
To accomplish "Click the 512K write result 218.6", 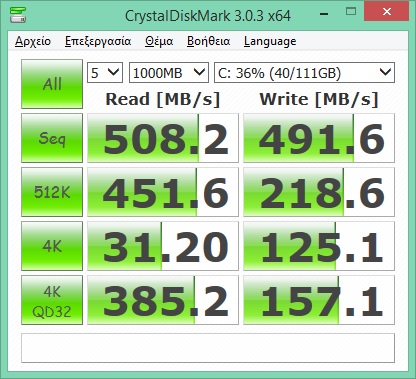I will pos(319,192).
